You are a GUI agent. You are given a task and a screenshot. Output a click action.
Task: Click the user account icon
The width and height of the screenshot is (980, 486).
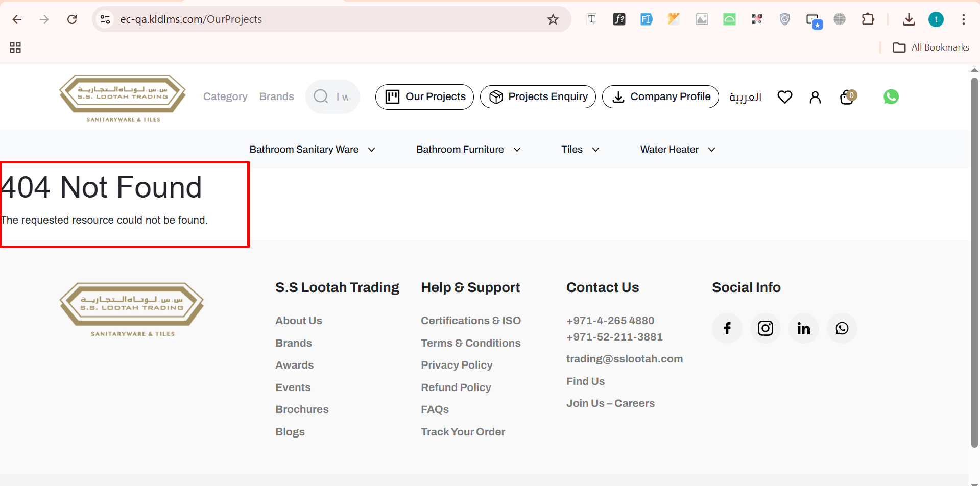tap(815, 97)
